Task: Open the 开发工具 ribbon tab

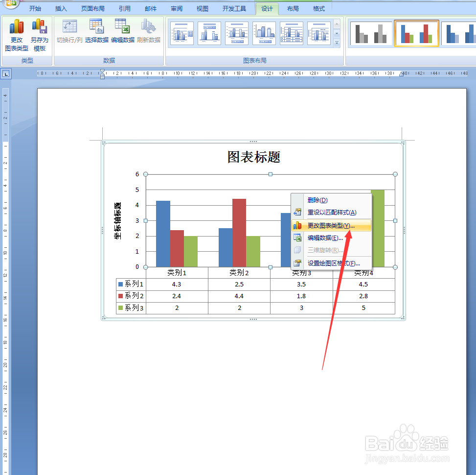Action: [x=234, y=8]
